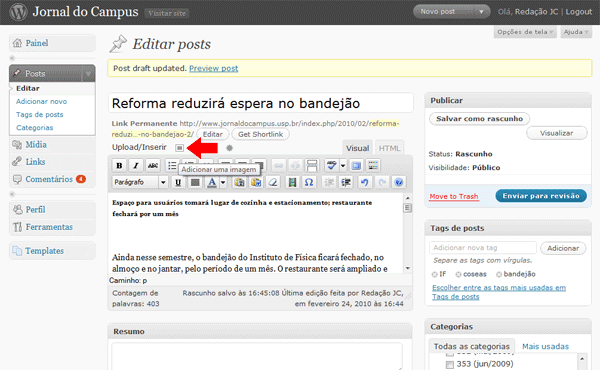The width and height of the screenshot is (600, 370).
Task: Open Tags de posts submenu
Action: pos(39,114)
